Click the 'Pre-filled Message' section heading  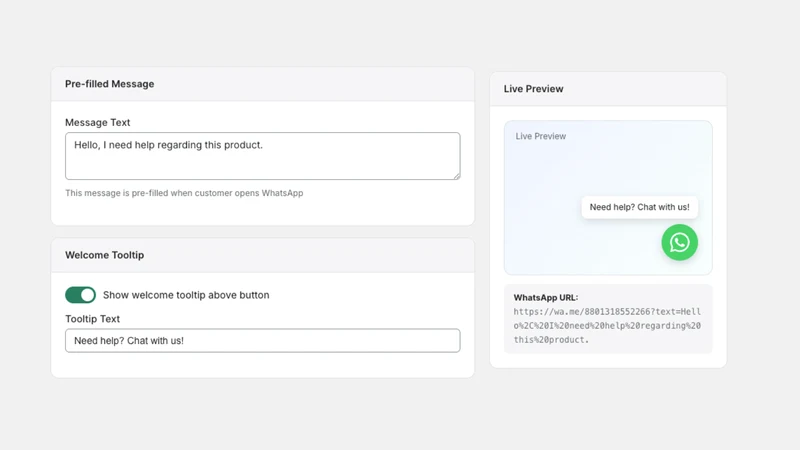coord(109,84)
